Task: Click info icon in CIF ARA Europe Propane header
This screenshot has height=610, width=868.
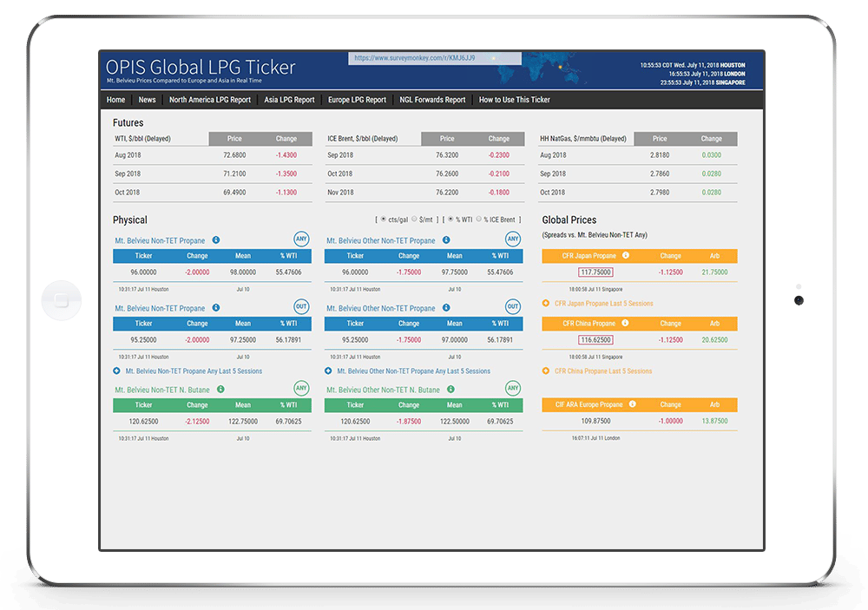Action: click(632, 404)
